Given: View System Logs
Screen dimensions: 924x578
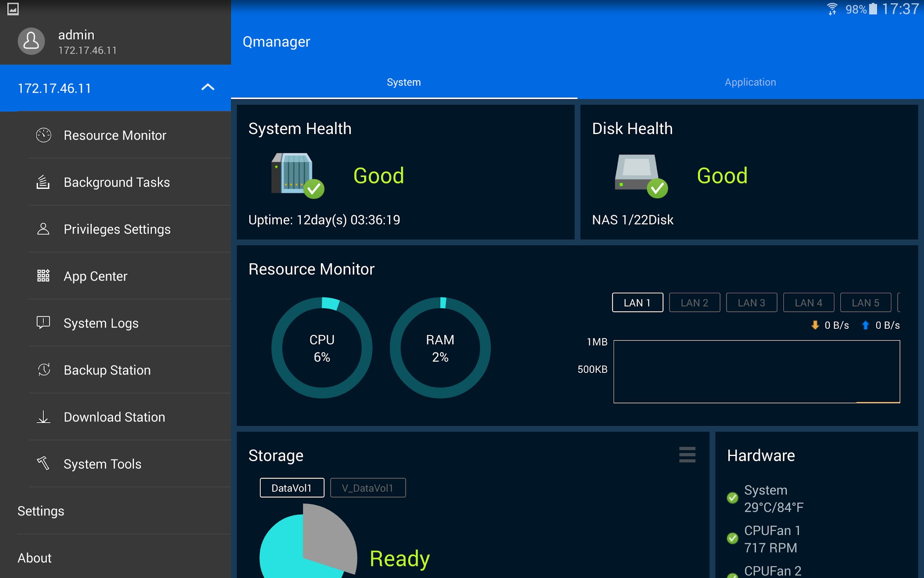Looking at the screenshot, I should tap(100, 323).
